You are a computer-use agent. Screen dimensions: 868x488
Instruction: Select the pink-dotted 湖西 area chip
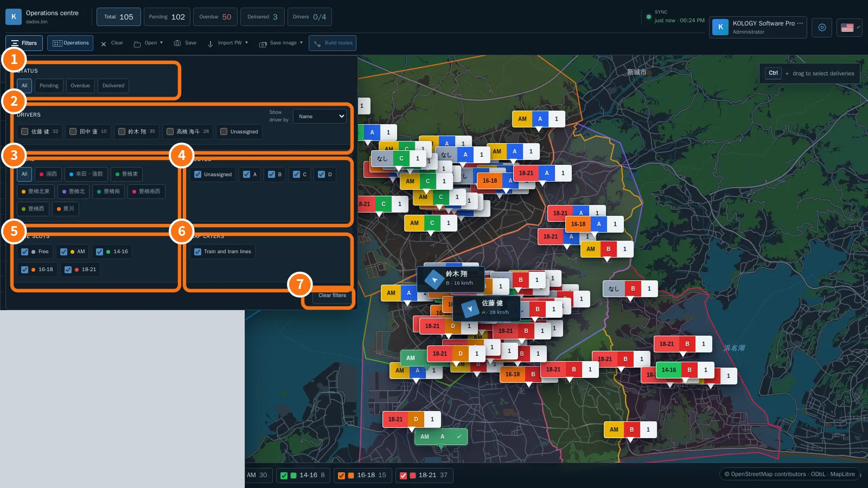[48, 174]
